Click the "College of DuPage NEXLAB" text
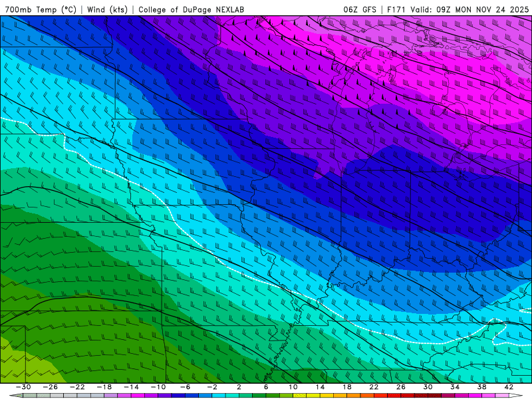 (191, 9)
